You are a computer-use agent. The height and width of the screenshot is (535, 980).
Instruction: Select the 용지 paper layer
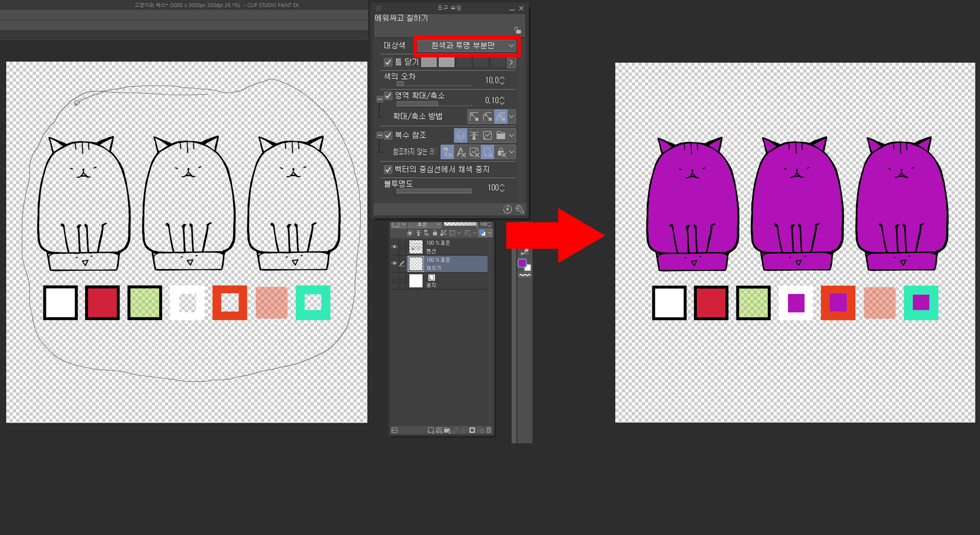pyautogui.click(x=445, y=281)
